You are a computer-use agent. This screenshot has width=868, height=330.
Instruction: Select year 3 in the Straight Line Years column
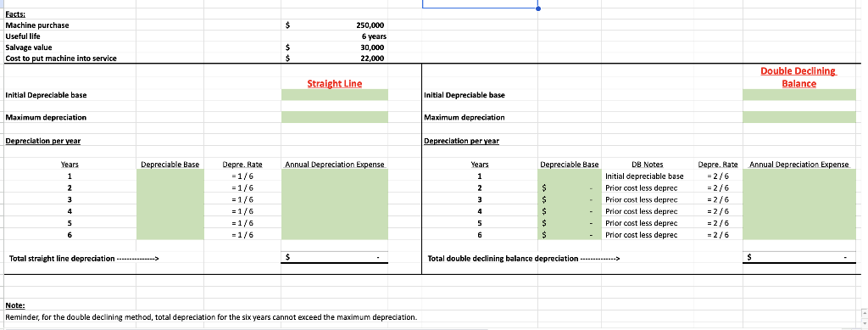coord(70,199)
